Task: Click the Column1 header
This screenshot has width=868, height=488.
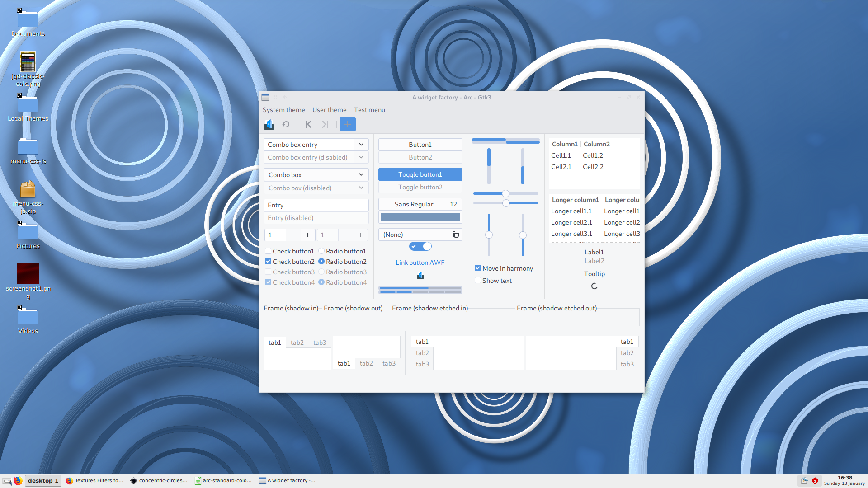Action: point(565,144)
